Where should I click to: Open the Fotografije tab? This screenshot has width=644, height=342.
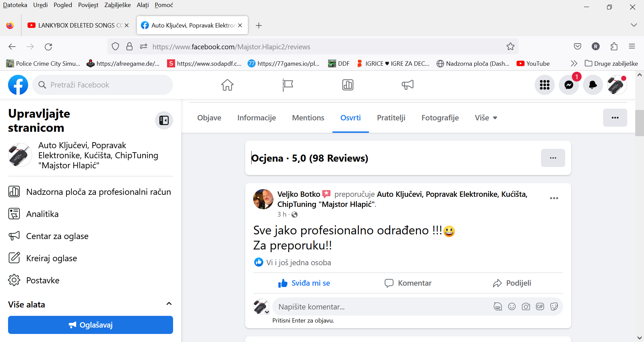point(440,118)
